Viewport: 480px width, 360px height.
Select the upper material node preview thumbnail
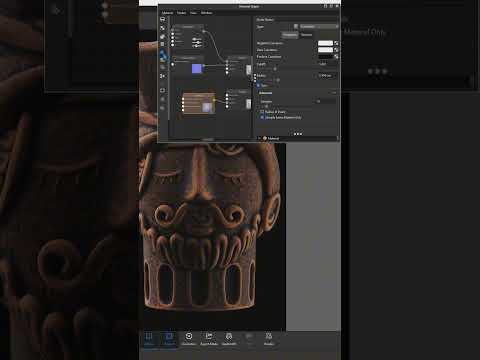tap(249, 70)
